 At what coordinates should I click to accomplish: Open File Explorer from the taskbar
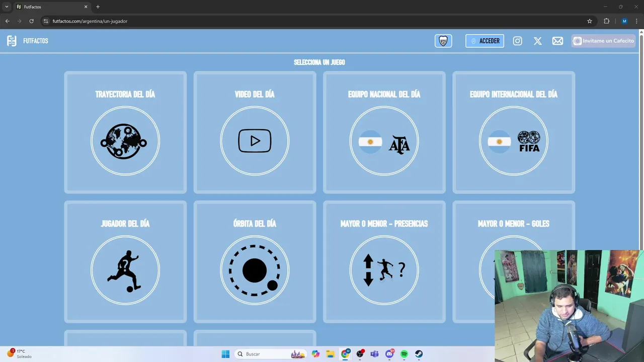click(x=330, y=354)
